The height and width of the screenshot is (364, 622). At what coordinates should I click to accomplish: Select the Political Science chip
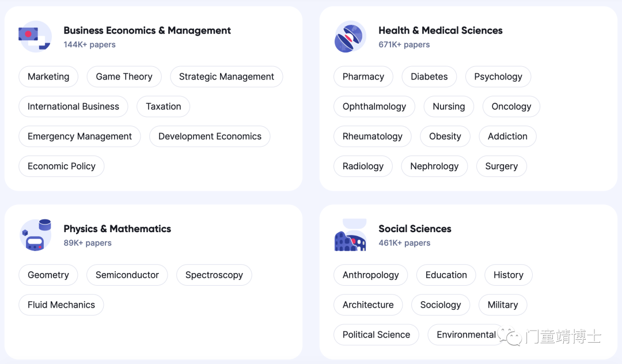tap(376, 335)
